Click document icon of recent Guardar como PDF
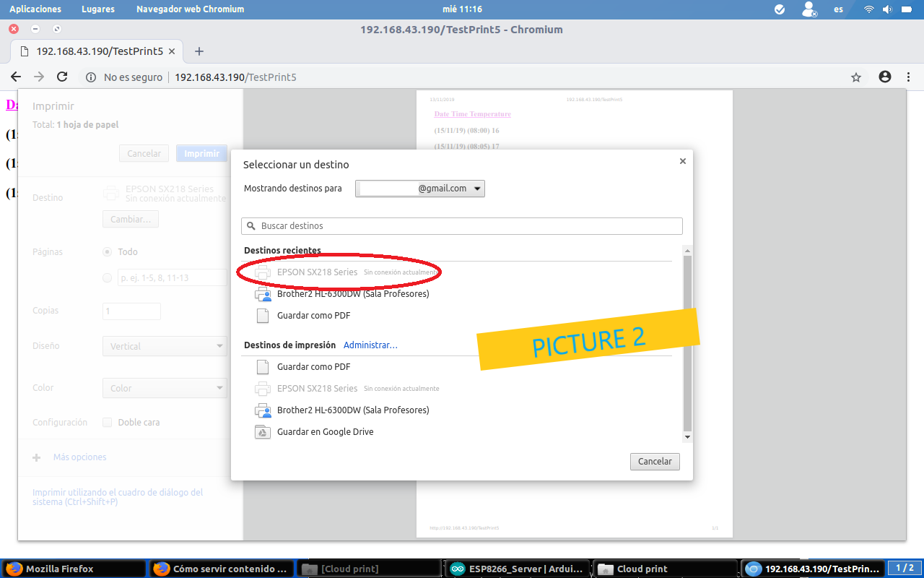Image resolution: width=924 pixels, height=578 pixels. [263, 316]
